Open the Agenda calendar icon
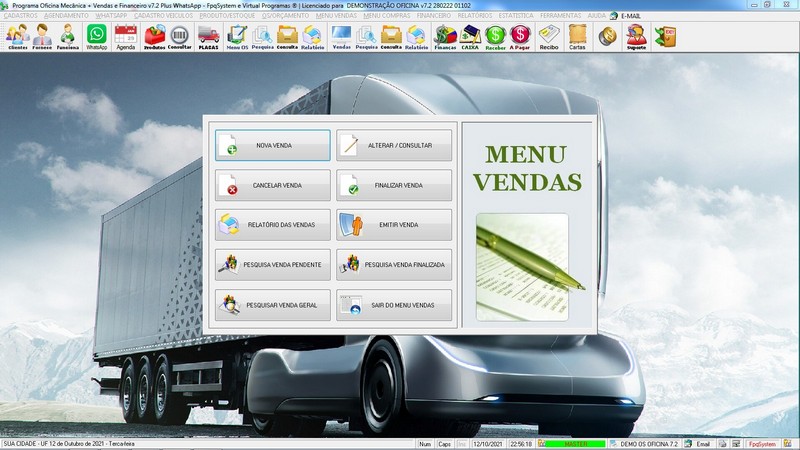 coord(126,37)
